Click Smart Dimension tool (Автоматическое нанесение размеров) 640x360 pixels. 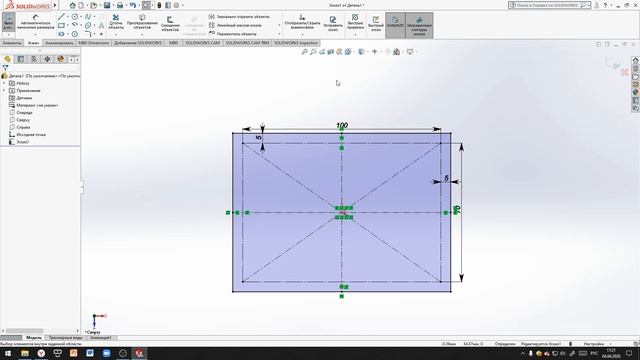pyautogui.click(x=36, y=22)
